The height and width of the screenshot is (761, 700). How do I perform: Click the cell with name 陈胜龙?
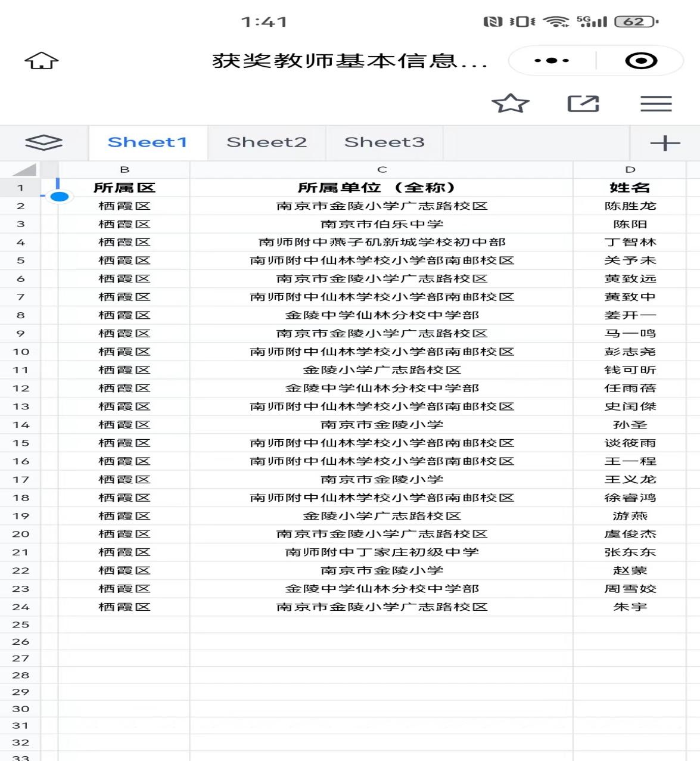click(x=630, y=206)
